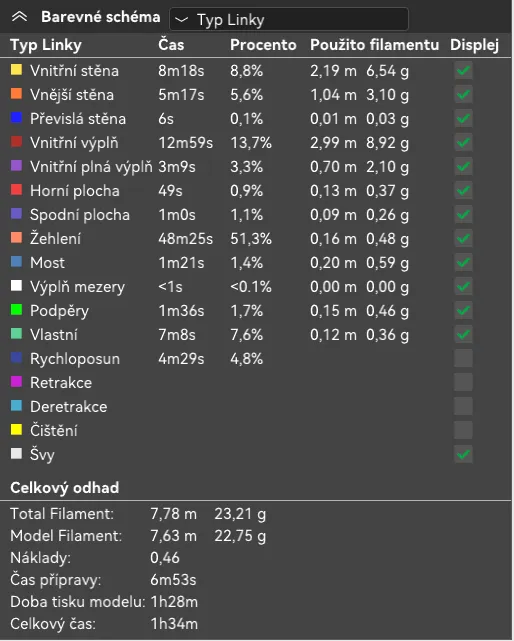The height and width of the screenshot is (641, 514).
Task: Click the Procento column header
Action: point(263,45)
